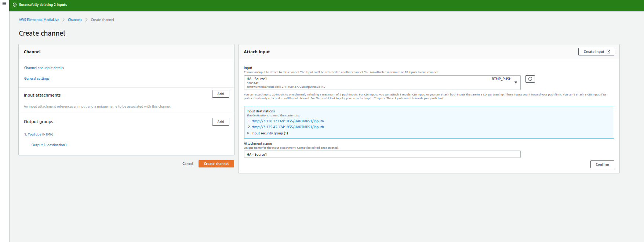Viewport: 644px width, 242px height.
Task: Open Channel and input details
Action: (x=44, y=68)
